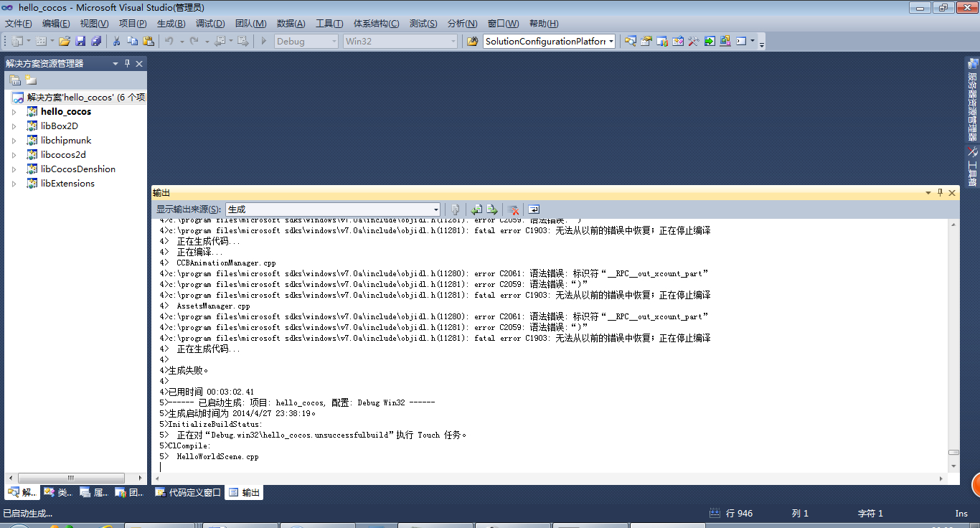Viewport: 980px width, 528px height.
Task: Open the Properties Window toolbar icon
Action: point(646,41)
